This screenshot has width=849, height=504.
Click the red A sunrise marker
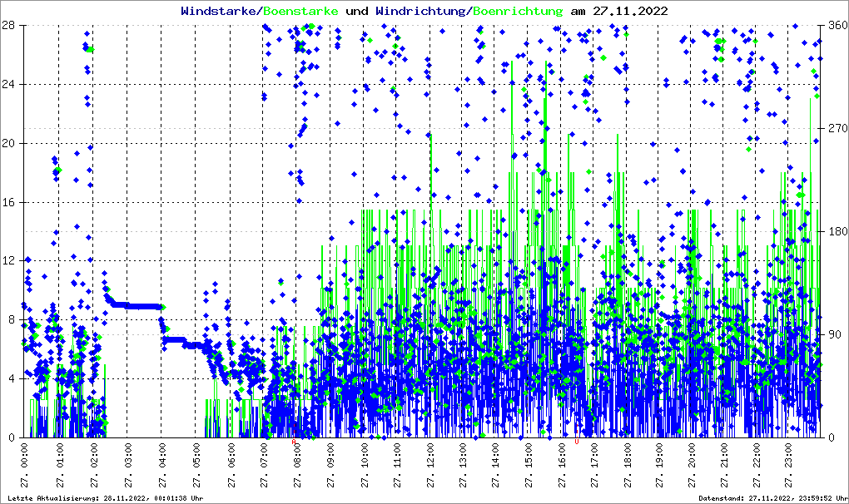[x=294, y=442]
